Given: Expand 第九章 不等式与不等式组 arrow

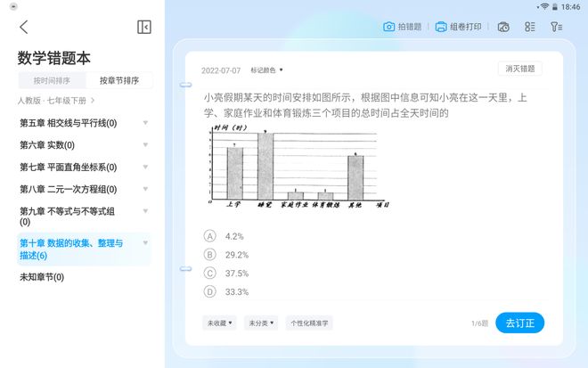Looking at the screenshot, I should tap(145, 211).
